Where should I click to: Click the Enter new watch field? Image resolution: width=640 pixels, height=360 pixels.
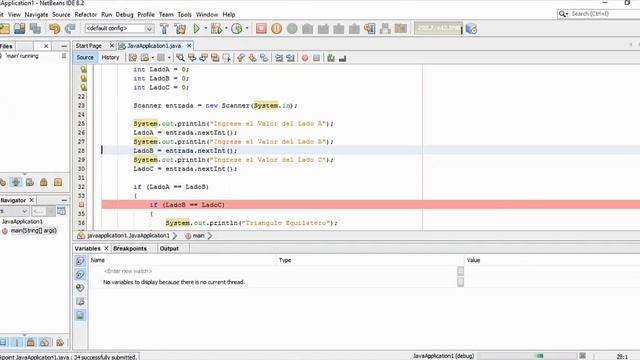click(128, 271)
